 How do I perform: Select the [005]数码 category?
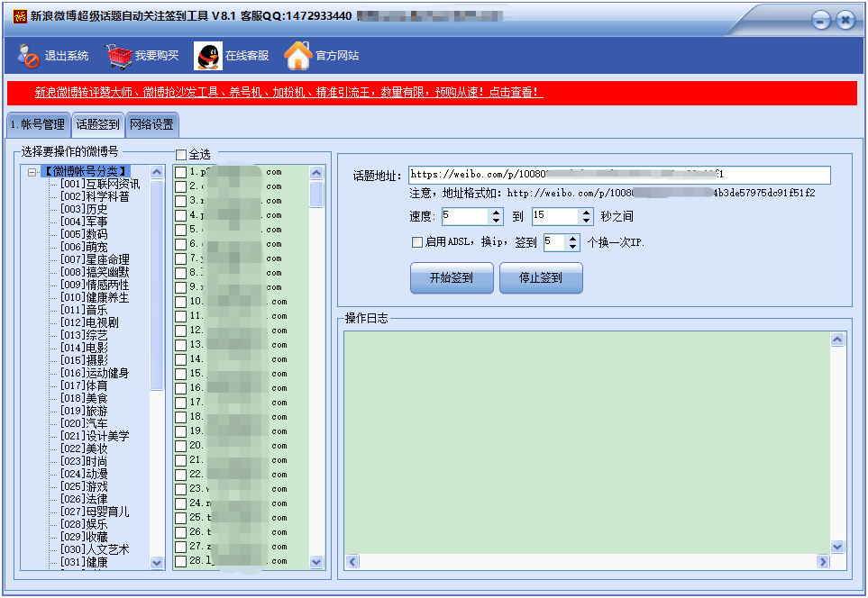pos(84,234)
